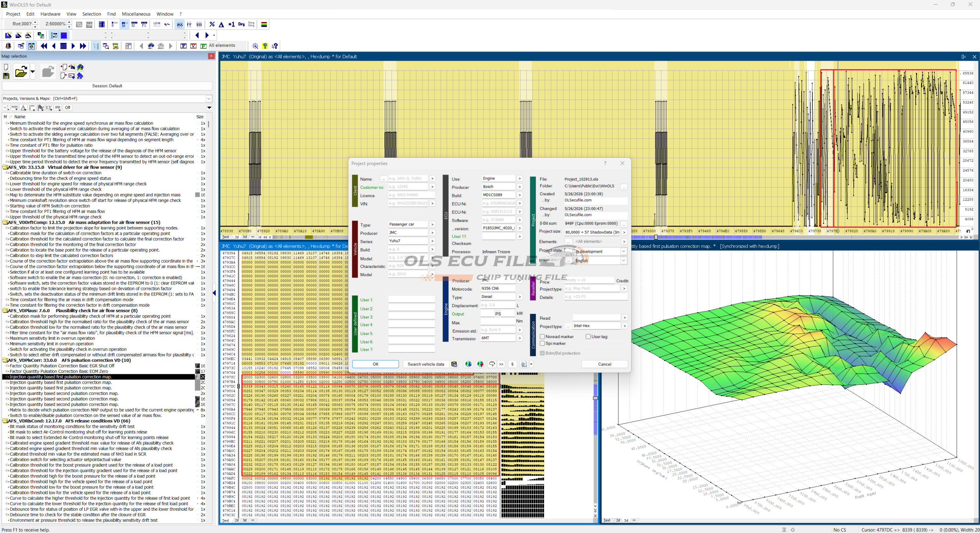The width and height of the screenshot is (980, 533).
Task: Open options arrow beside vehicle Type field
Action: 432,224
